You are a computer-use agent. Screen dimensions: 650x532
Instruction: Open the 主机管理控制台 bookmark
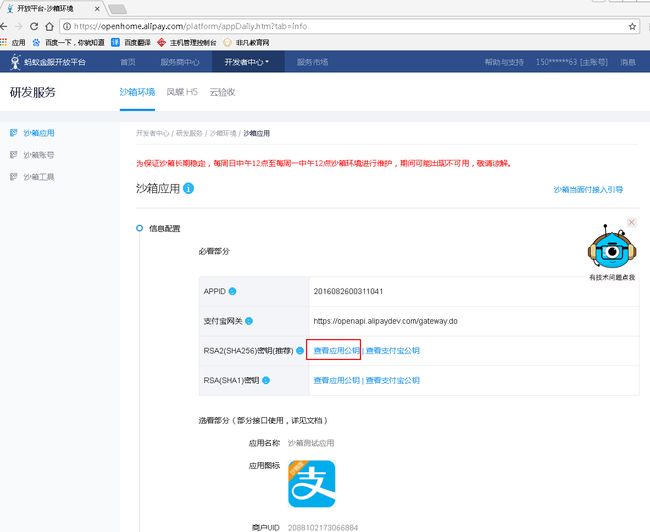coord(187,42)
